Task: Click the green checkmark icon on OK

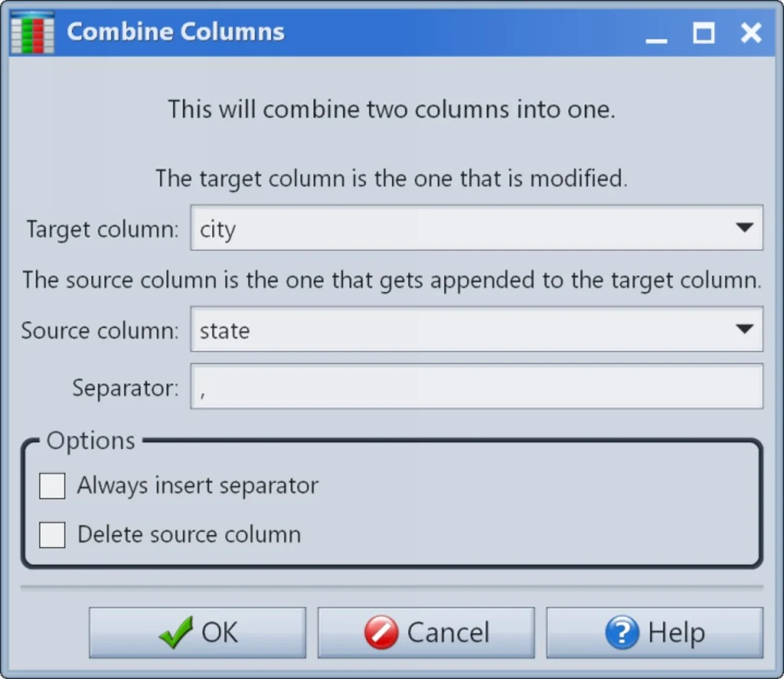Action: coord(176,633)
